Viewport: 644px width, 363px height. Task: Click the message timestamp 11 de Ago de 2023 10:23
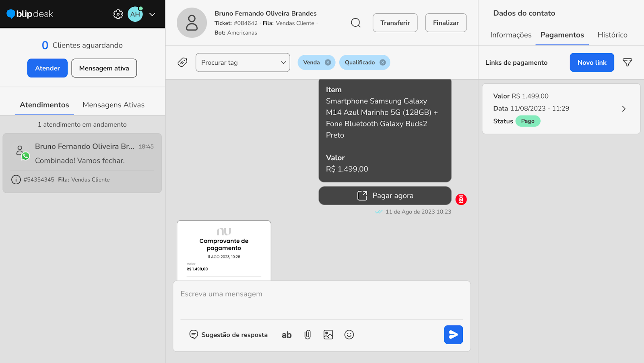click(418, 212)
